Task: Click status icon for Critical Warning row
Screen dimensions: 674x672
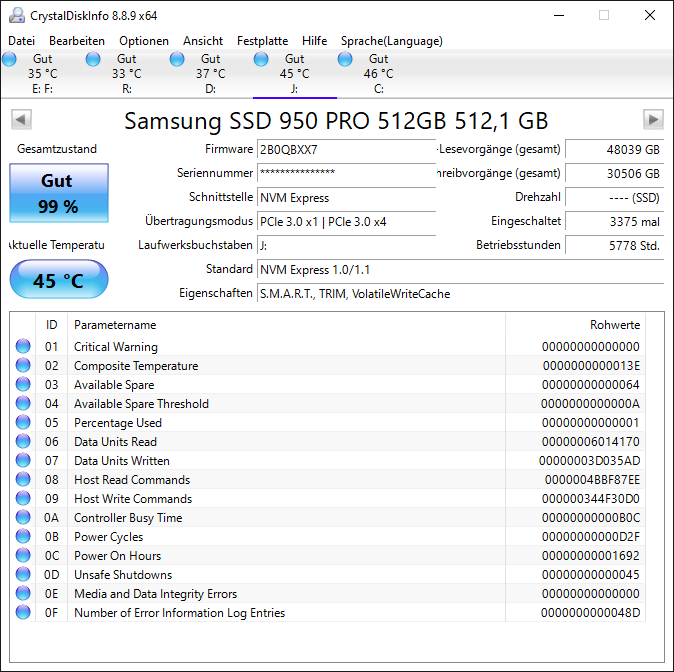Action: point(23,346)
